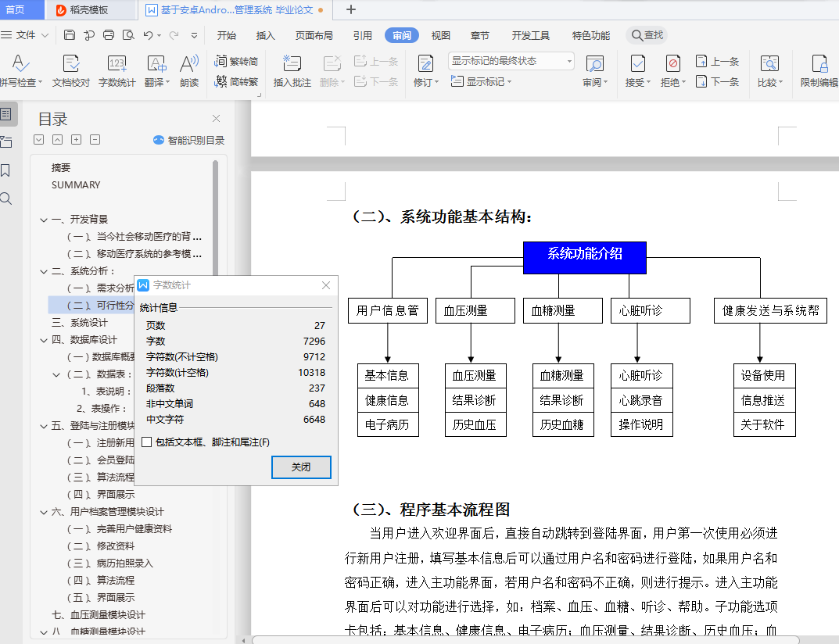Collapse the 五、登陆与注册模块 outline node
This screenshot has height=644, width=839.
tap(44, 426)
